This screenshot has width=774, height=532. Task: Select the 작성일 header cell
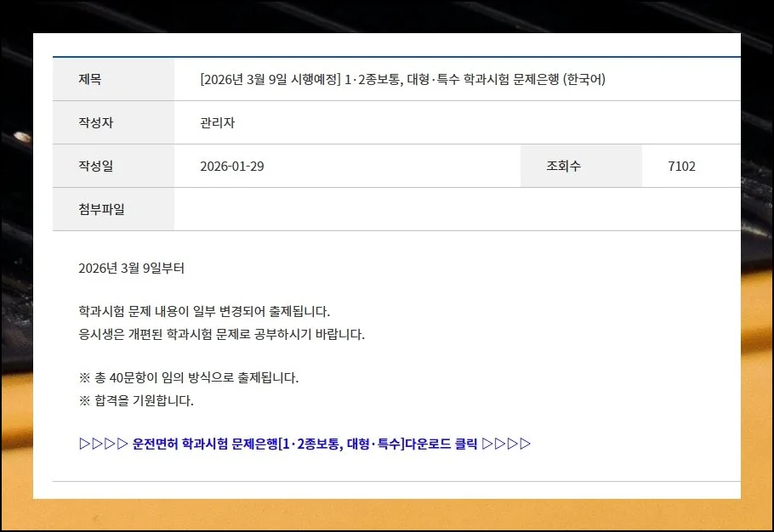pos(113,167)
